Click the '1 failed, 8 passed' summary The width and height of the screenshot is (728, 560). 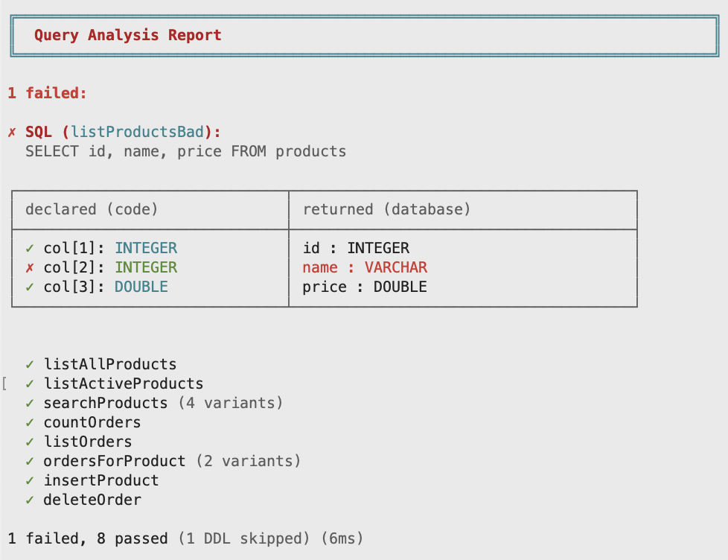[88, 538]
